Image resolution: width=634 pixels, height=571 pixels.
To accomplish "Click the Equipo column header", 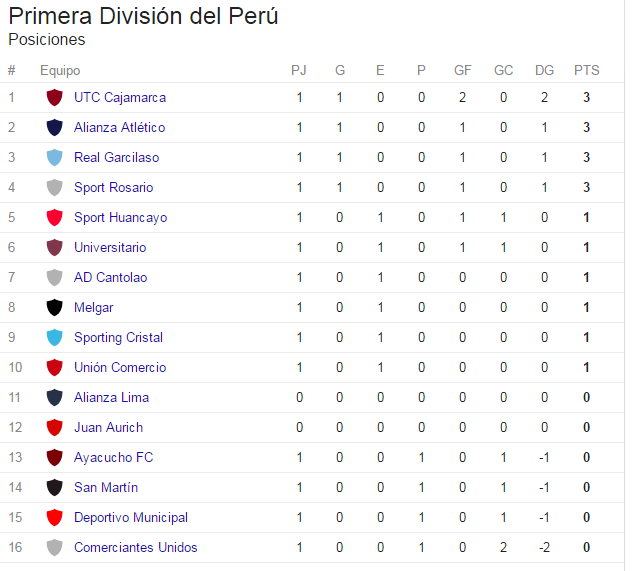I will (x=60, y=70).
